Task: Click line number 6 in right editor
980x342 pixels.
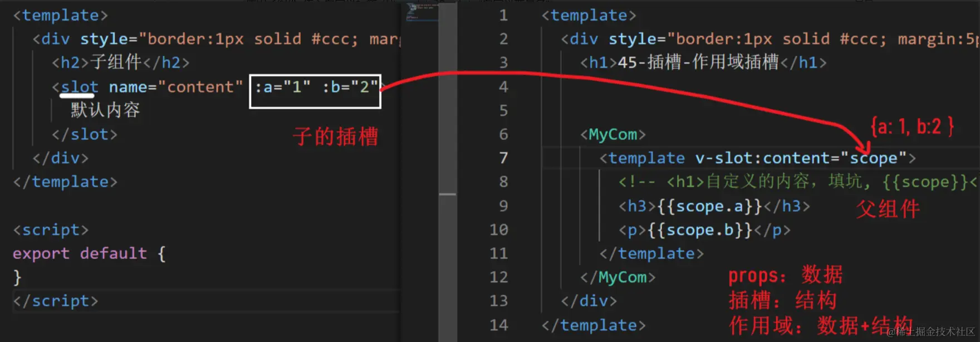Action: pyautogui.click(x=503, y=134)
